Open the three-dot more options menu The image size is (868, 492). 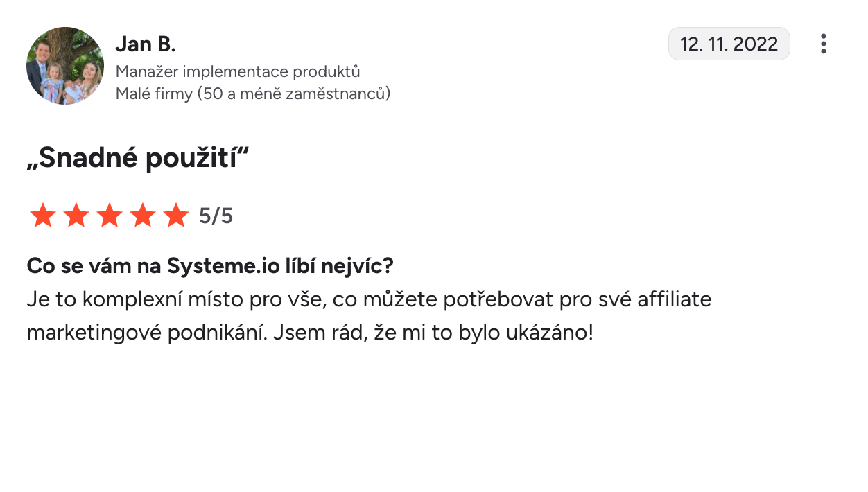823,44
